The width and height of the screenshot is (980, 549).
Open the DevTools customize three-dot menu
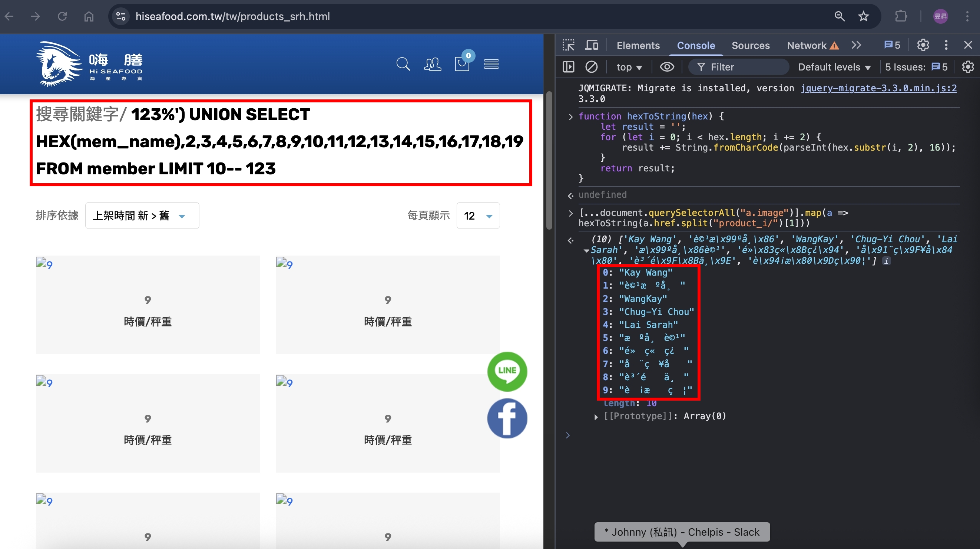[946, 45]
